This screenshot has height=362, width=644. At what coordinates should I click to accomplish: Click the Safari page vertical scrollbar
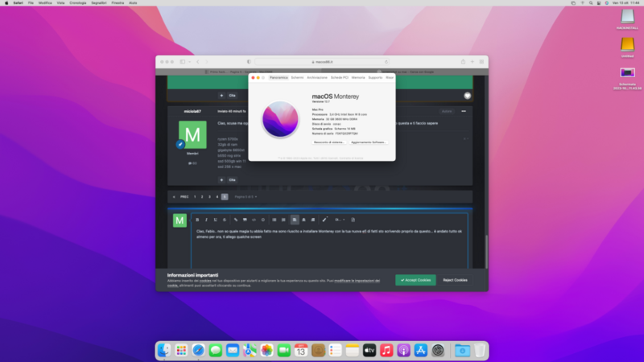(x=486, y=252)
